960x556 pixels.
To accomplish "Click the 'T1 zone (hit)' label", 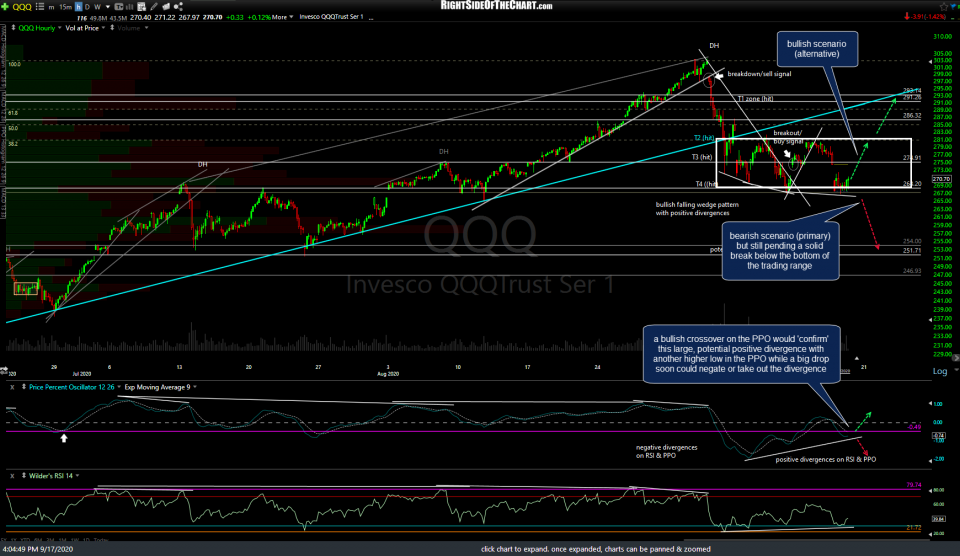I will 756,99.
